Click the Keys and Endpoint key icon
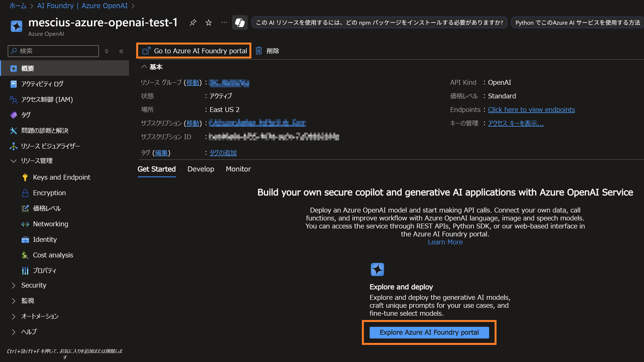This screenshot has height=362, width=644. pos(25,177)
